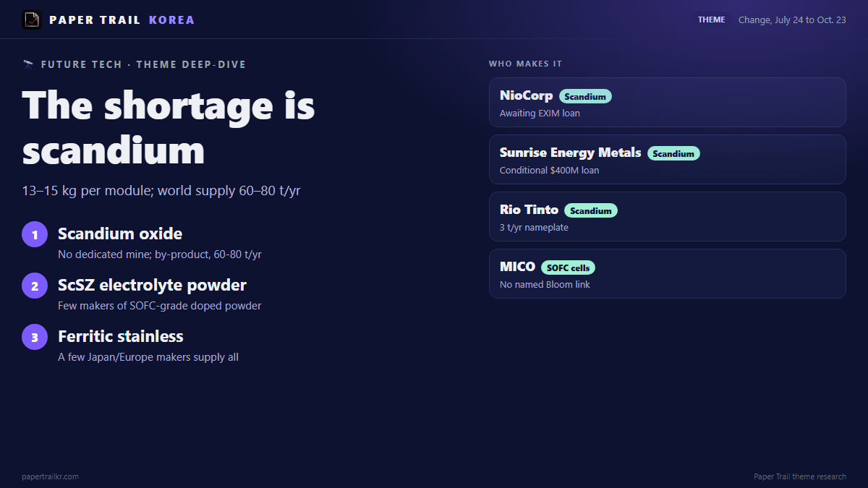Click 'Change, July 24 to Oct. 23' text

(792, 20)
